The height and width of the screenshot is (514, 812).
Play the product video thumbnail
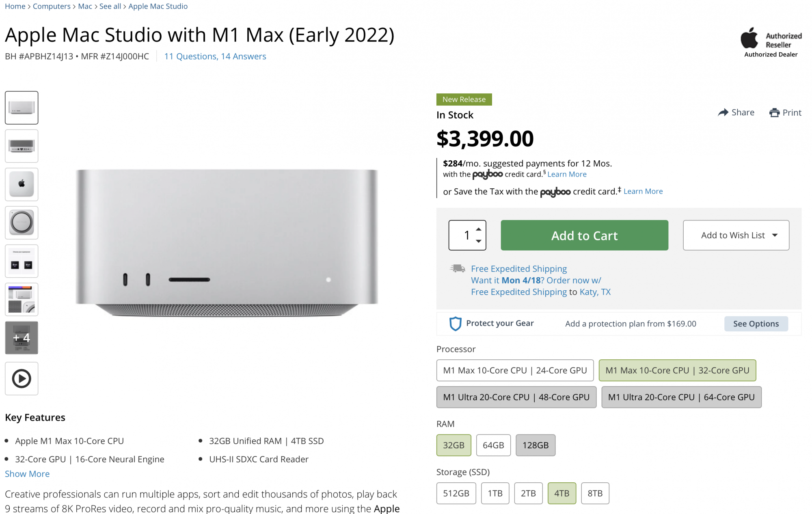pos(22,378)
